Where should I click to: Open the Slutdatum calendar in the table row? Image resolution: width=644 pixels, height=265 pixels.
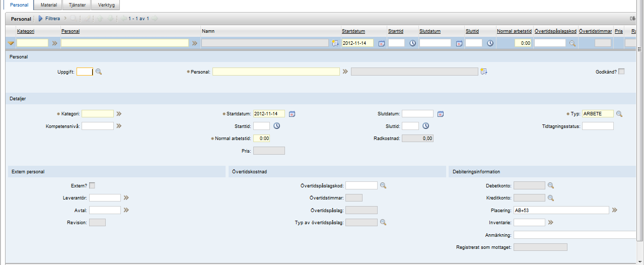tap(459, 43)
